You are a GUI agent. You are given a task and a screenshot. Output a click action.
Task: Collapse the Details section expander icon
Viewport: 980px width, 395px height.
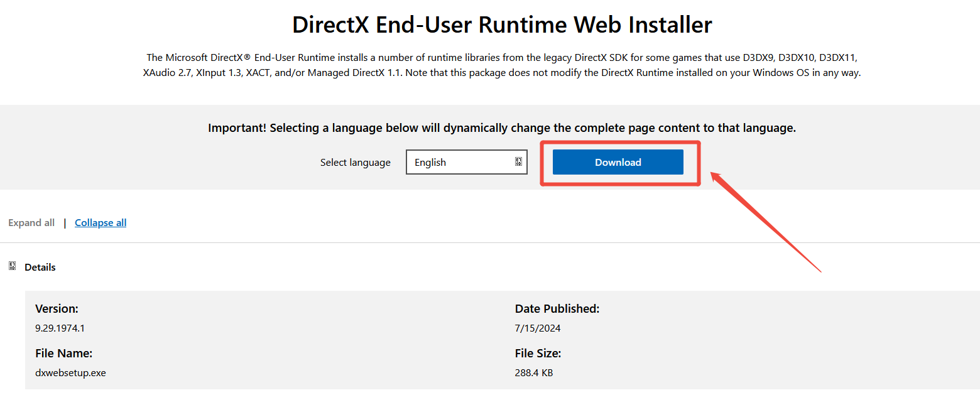point(12,266)
